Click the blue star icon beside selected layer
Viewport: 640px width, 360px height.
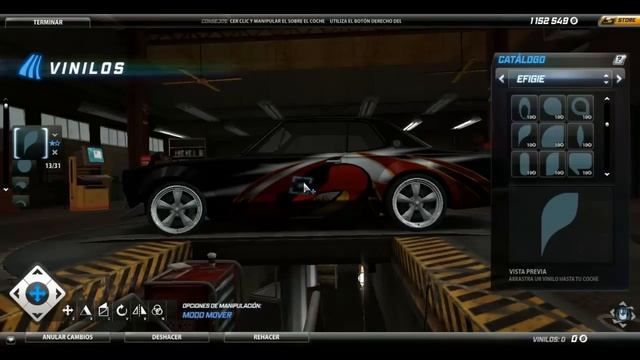click(x=55, y=143)
